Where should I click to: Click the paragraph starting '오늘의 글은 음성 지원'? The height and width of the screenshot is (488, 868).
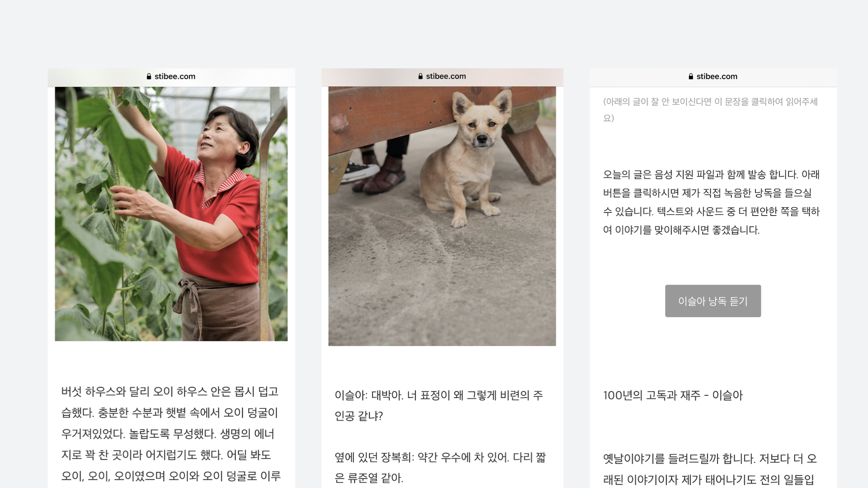point(711,202)
